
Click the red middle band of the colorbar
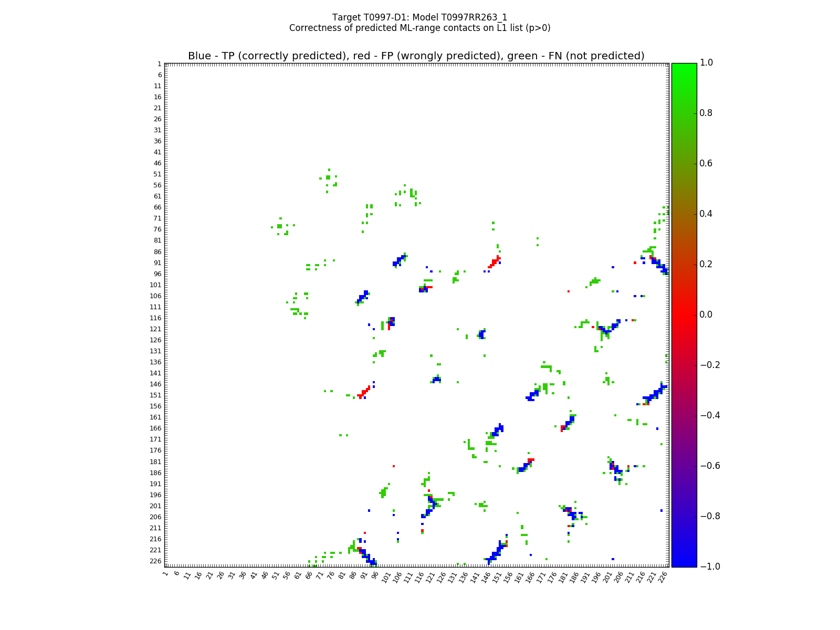coord(684,314)
